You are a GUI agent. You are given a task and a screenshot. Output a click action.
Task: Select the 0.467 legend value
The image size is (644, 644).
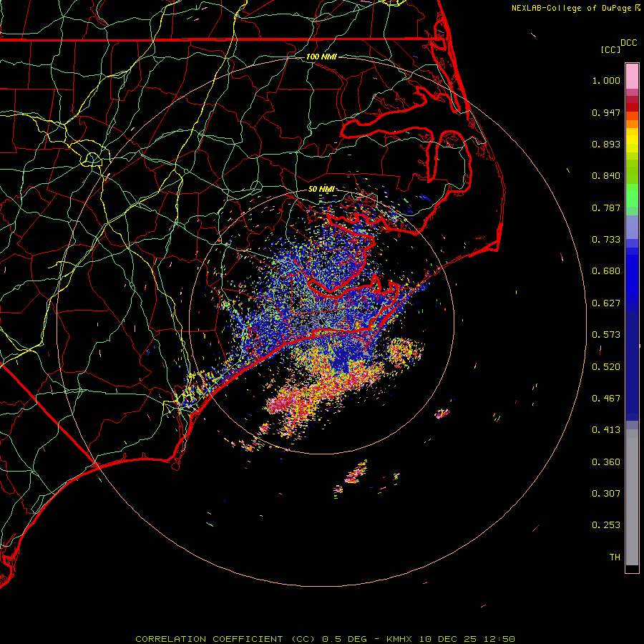(606, 399)
